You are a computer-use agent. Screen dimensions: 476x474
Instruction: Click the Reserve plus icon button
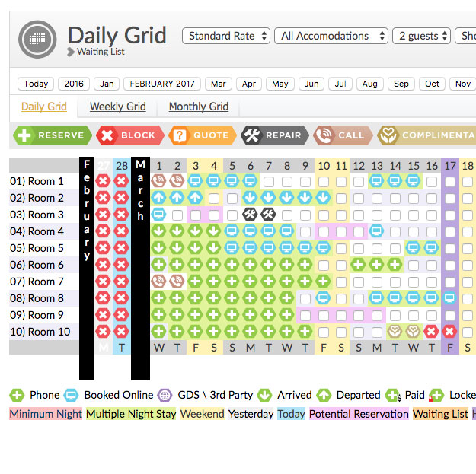pos(53,135)
